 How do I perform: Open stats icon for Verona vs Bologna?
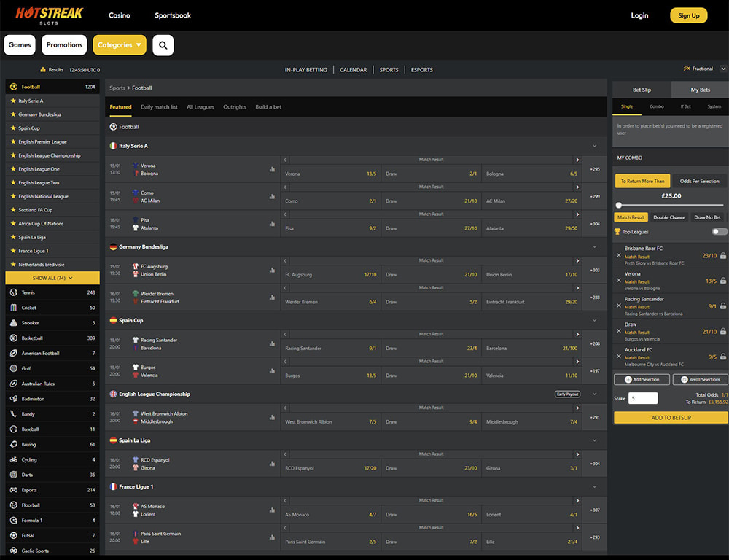(x=272, y=169)
